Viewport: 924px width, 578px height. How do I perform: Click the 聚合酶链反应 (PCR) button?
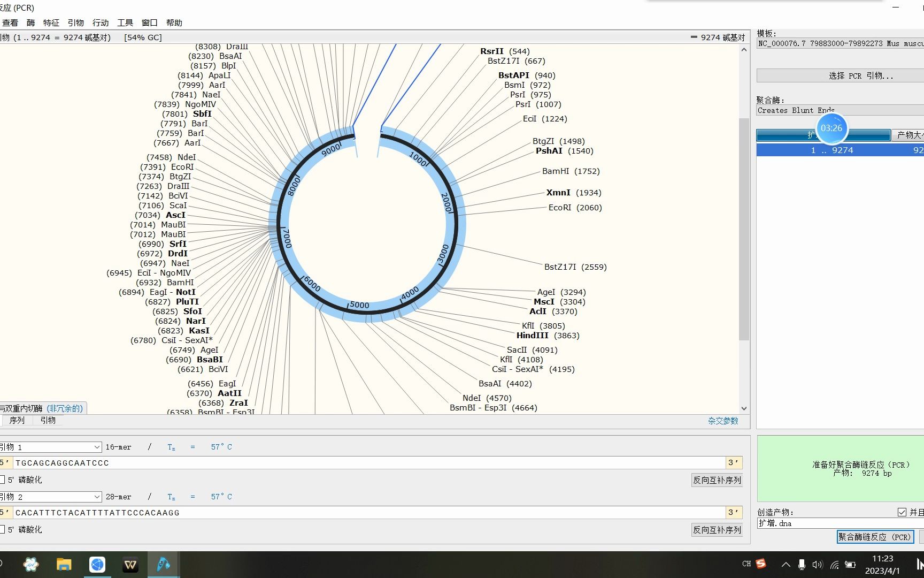tap(875, 537)
